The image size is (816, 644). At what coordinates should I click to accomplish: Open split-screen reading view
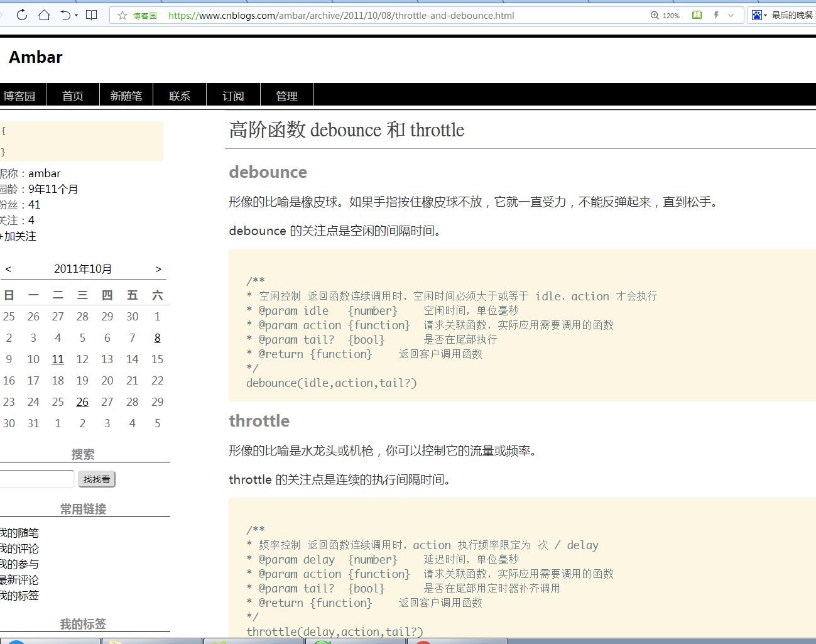pyautogui.click(x=91, y=15)
